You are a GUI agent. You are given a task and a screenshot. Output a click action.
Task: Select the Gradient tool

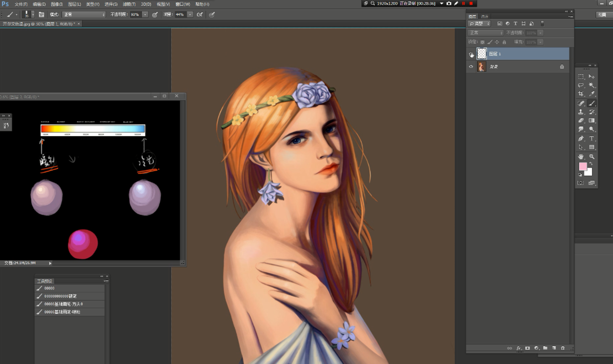click(592, 121)
